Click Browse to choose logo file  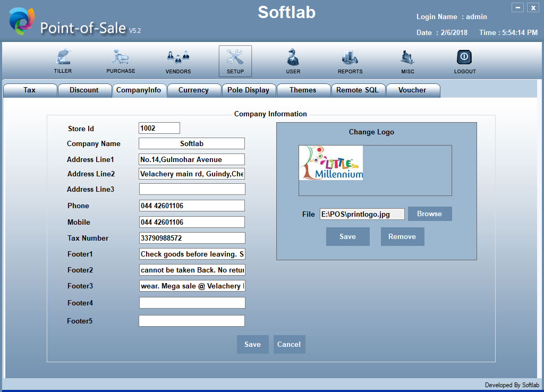(x=429, y=214)
